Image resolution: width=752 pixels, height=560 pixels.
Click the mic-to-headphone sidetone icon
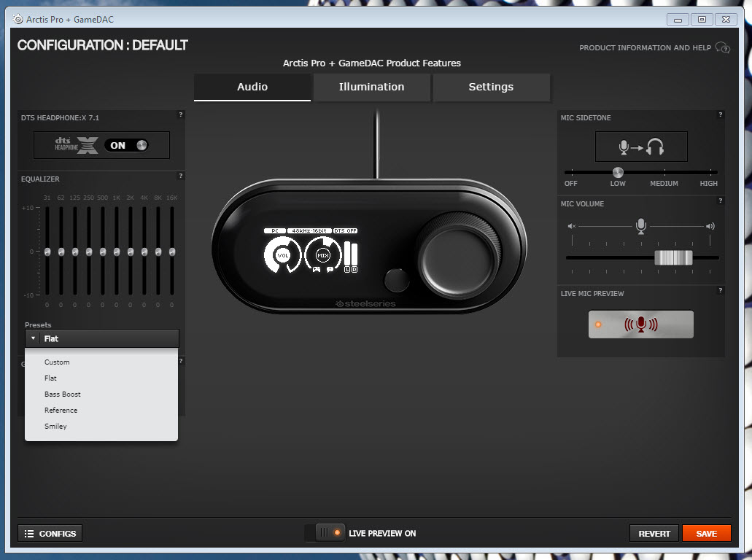pyautogui.click(x=641, y=147)
